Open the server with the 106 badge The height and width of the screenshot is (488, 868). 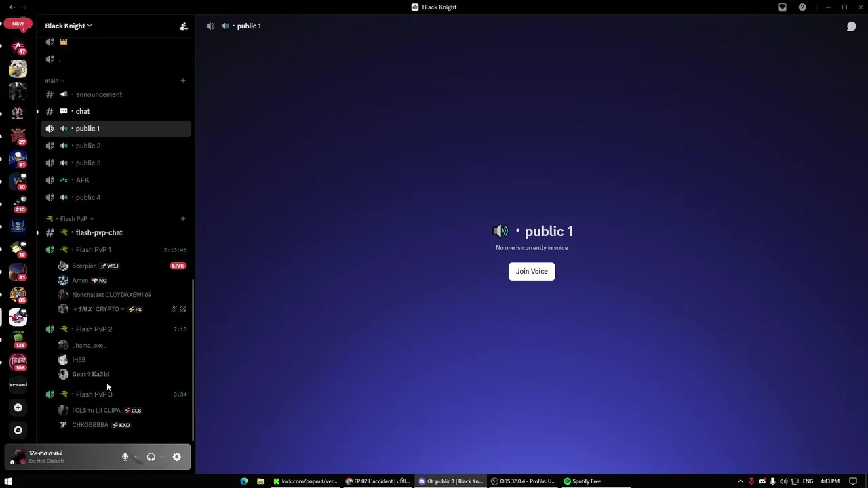[18, 363]
